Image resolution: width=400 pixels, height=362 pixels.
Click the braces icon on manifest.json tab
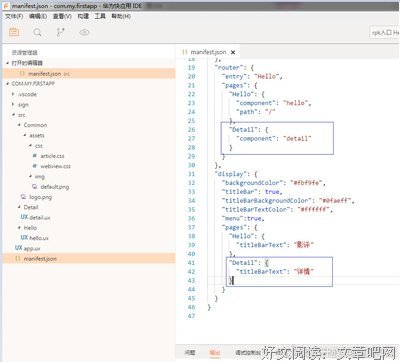pos(184,52)
